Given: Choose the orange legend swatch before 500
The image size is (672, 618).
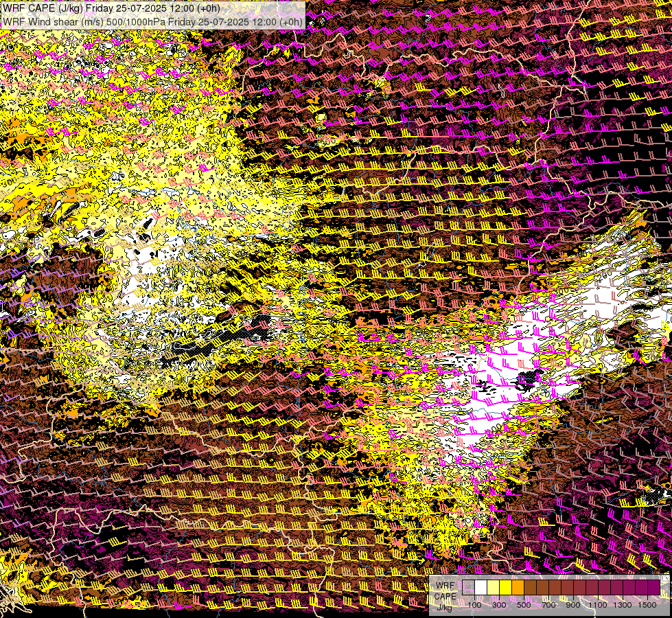Looking at the screenshot, I should coord(518,588).
